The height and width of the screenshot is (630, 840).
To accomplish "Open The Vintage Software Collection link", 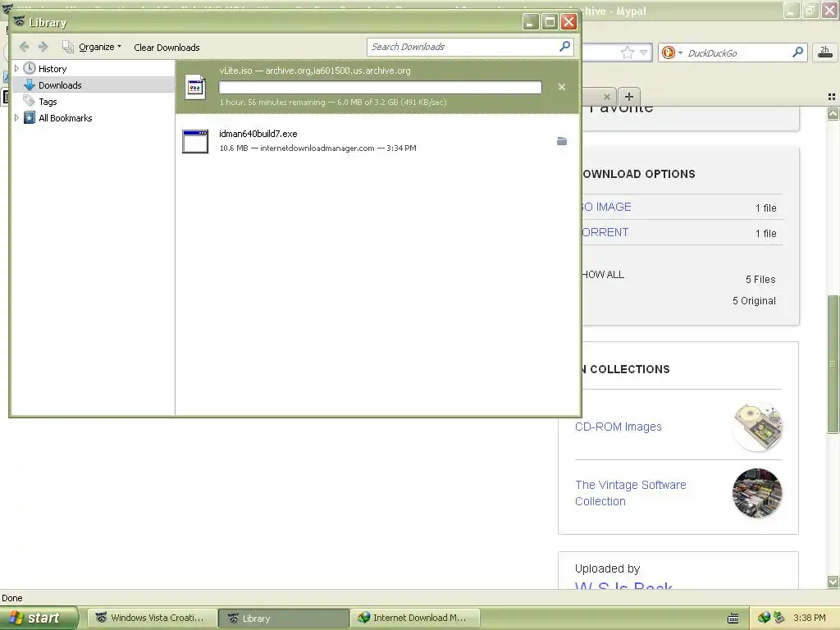I will [631, 493].
